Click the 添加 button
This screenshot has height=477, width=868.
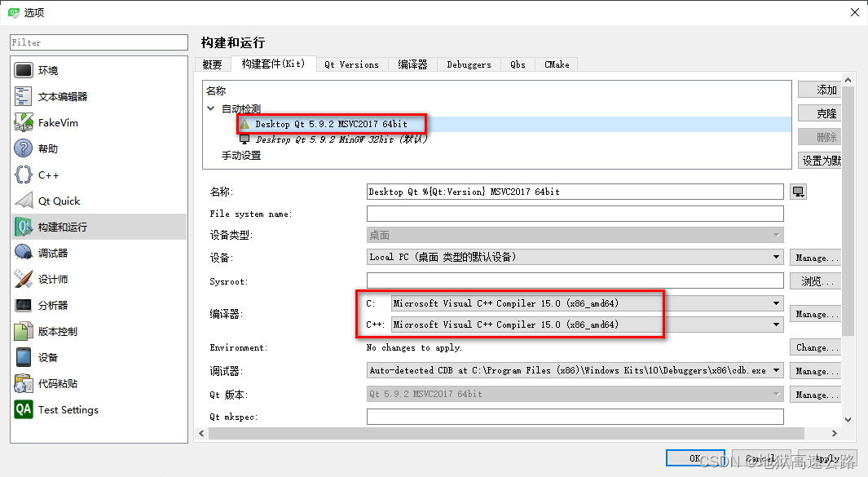click(x=820, y=90)
